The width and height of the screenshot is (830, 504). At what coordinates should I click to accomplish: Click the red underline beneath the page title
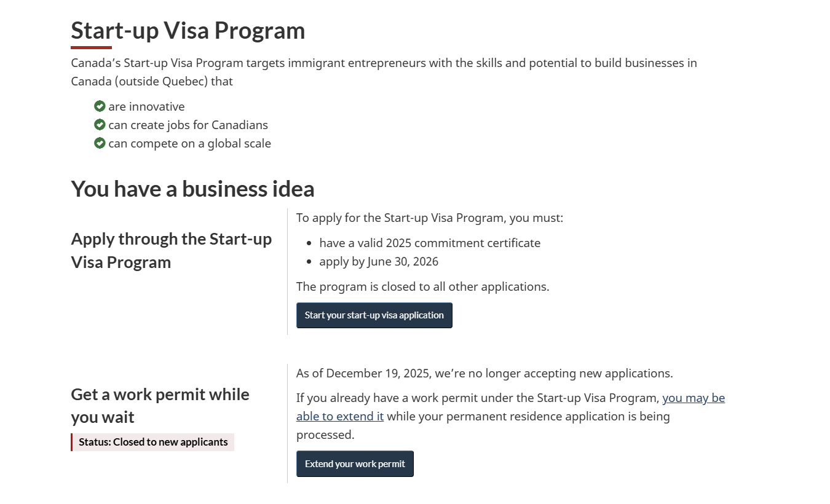point(91,47)
